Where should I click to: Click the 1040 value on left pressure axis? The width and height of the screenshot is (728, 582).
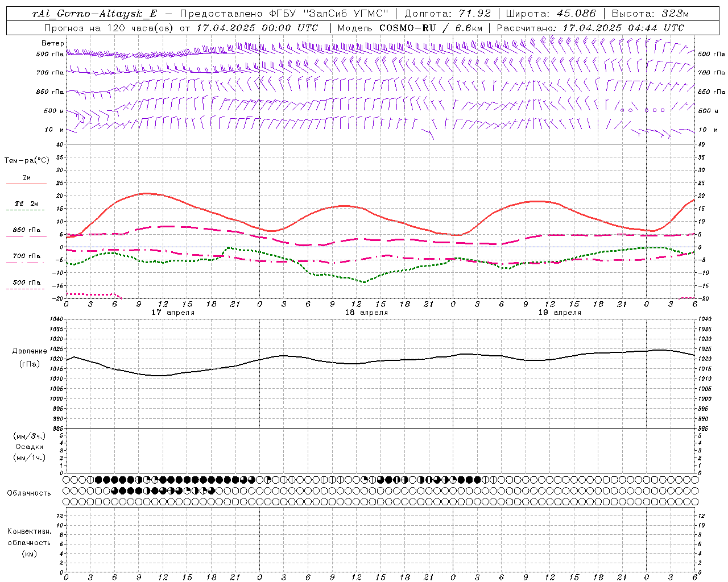click(x=56, y=319)
